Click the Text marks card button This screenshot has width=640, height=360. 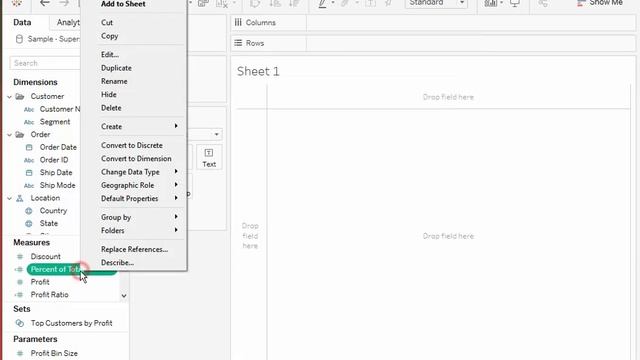tap(209, 158)
